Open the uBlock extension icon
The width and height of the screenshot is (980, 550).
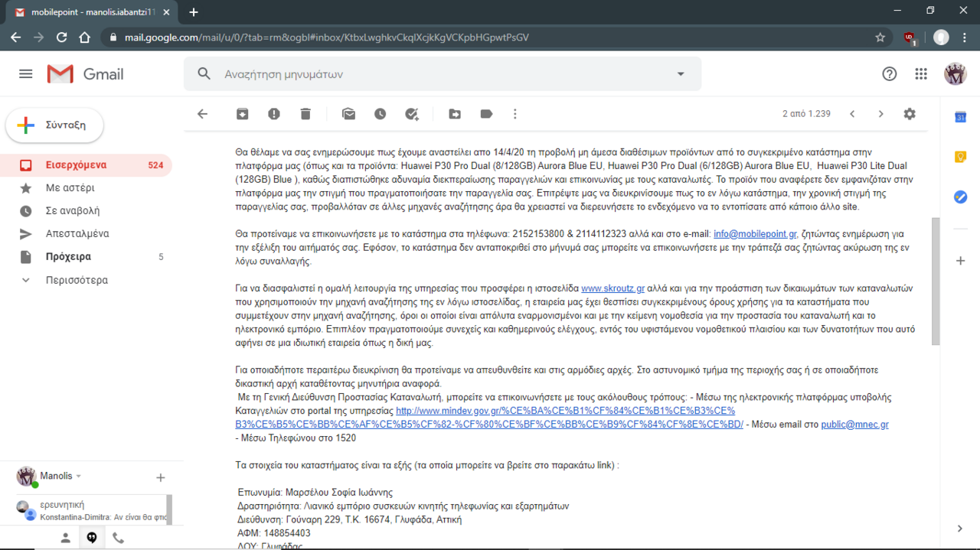[x=909, y=37]
